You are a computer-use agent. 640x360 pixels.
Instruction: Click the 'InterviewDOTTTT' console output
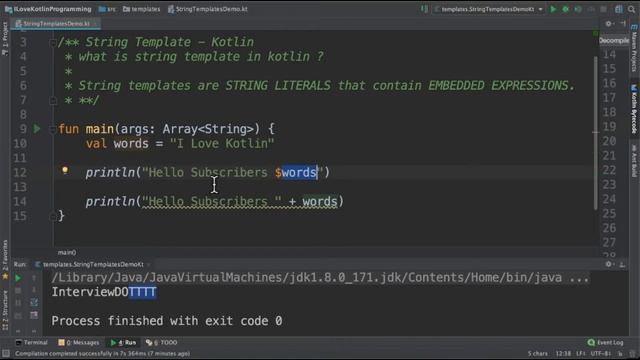click(x=104, y=292)
